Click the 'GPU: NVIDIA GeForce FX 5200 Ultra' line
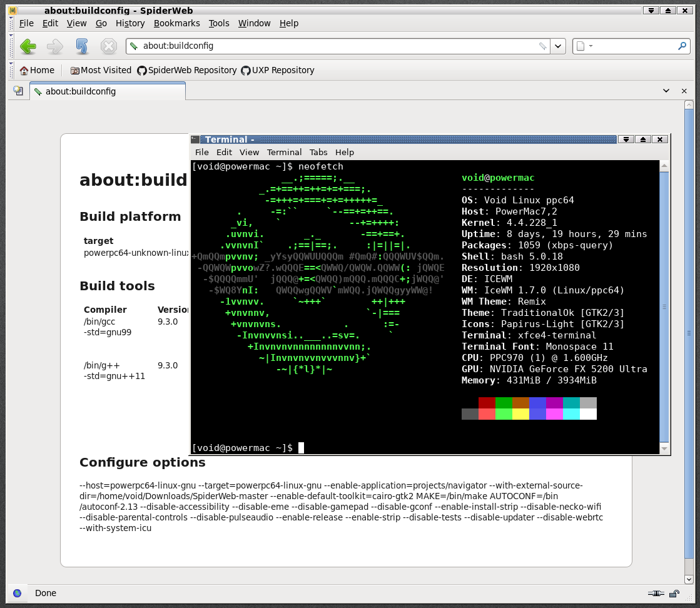Viewport: 700px width, 608px height. (x=554, y=369)
